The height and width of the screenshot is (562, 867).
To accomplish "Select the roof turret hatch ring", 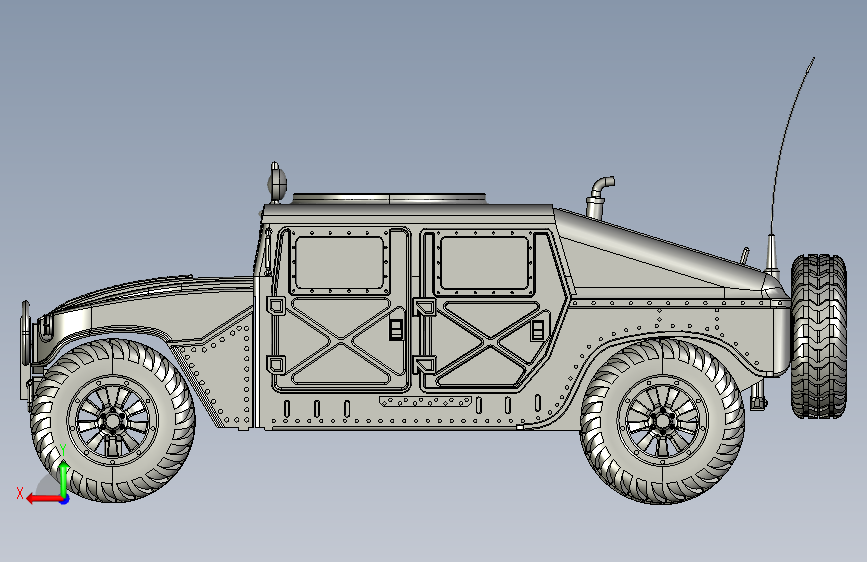I will click(x=389, y=198).
